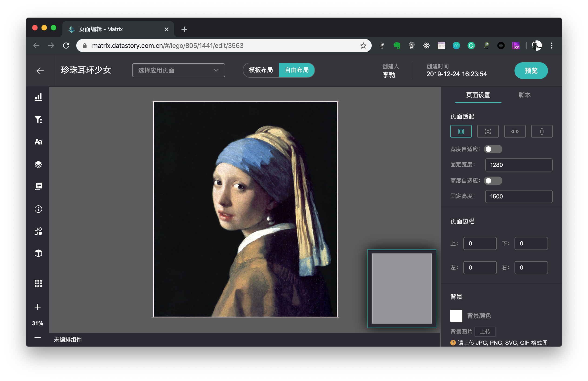Click the 下 margin input field
The width and height of the screenshot is (588, 381).
click(x=531, y=243)
